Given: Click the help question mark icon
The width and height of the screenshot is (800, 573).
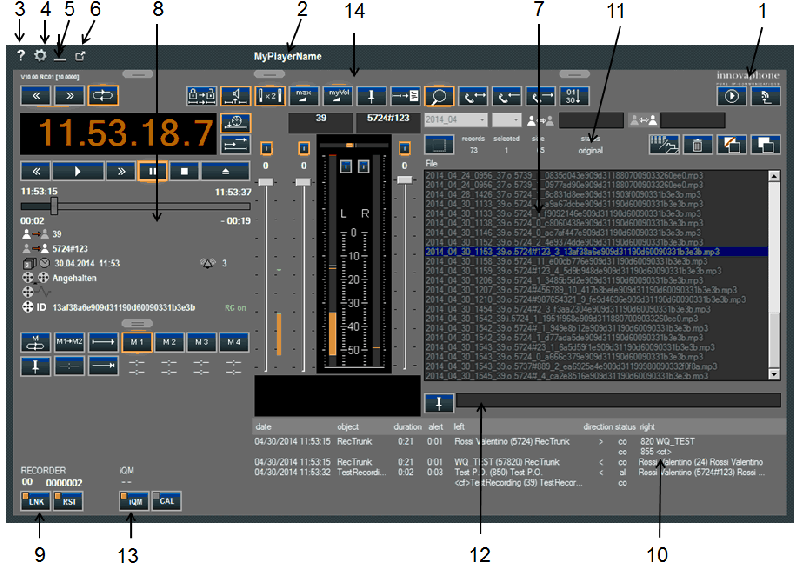Looking at the screenshot, I should 21,56.
